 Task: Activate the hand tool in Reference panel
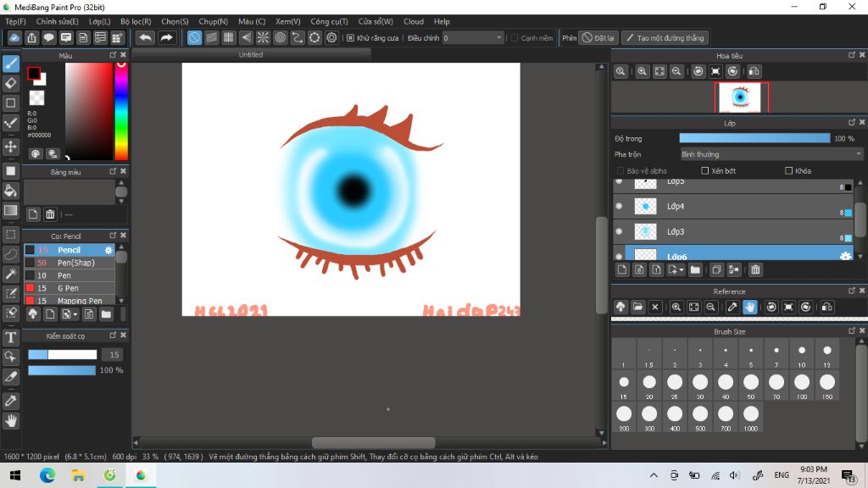coord(749,307)
